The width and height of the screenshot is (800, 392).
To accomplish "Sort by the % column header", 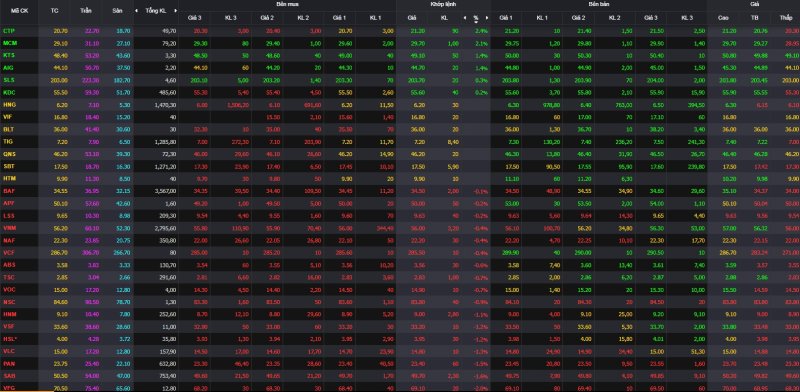I will tap(476, 18).
